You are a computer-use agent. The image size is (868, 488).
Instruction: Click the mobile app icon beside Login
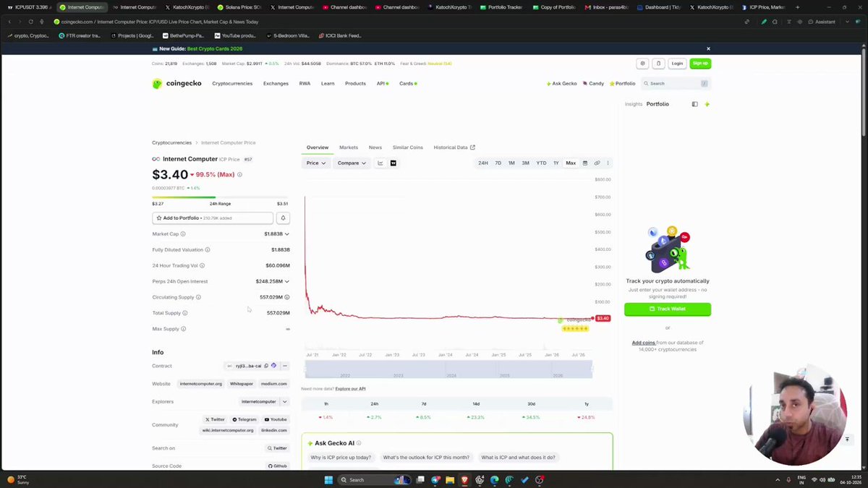[x=658, y=63]
